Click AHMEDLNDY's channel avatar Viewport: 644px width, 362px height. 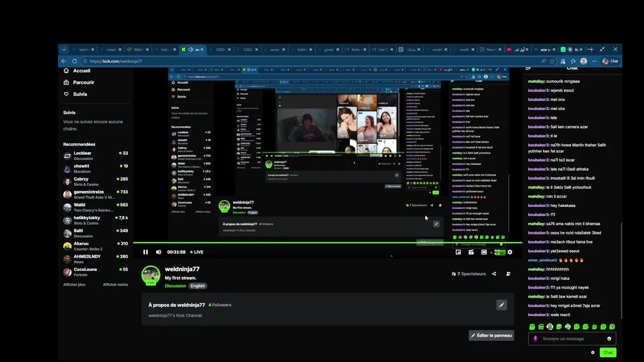(x=67, y=259)
